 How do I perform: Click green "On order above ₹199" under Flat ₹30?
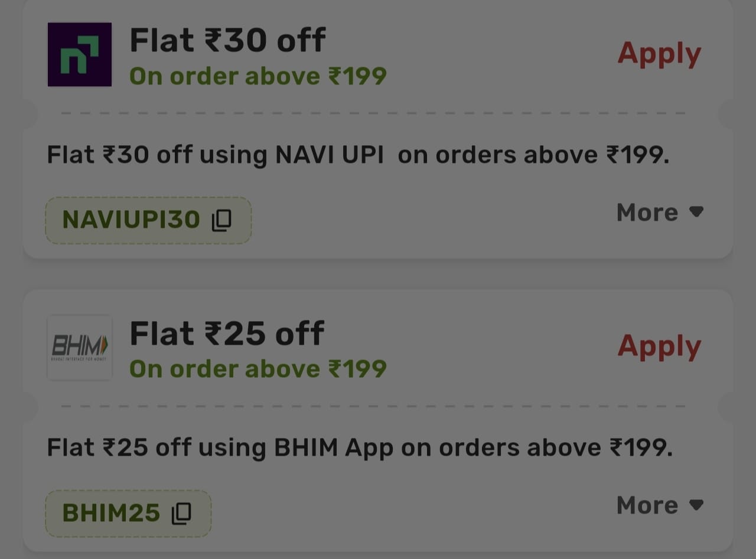pyautogui.click(x=258, y=76)
